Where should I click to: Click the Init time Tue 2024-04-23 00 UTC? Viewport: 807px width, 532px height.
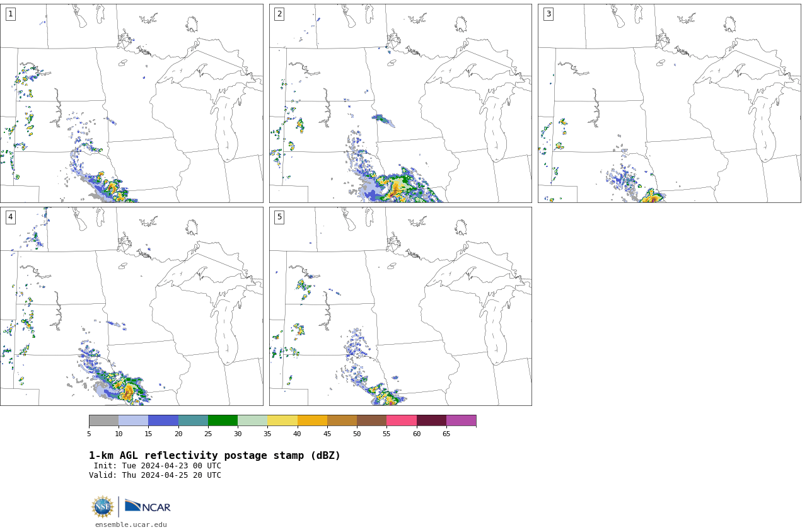[x=158, y=466]
